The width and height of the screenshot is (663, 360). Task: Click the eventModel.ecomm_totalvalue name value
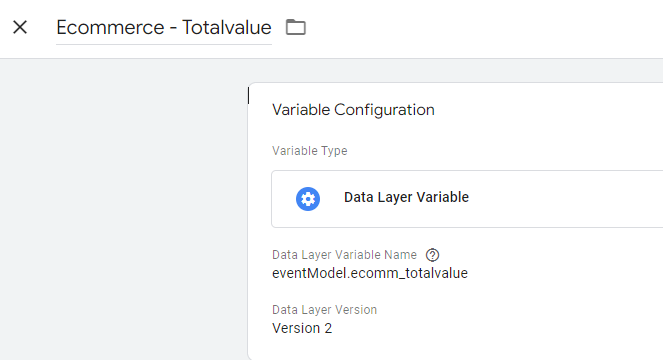point(370,273)
